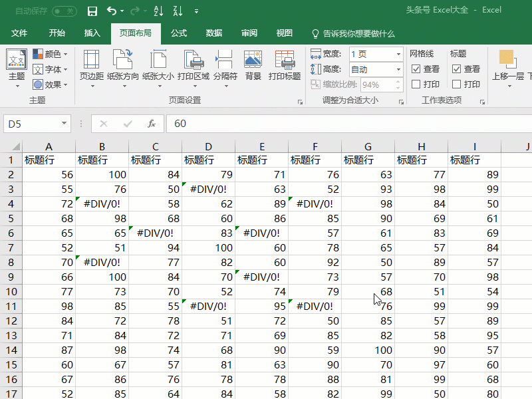Click #DIV/0! error cell in C6
Viewport: 532px width, 399px height.
coord(156,233)
